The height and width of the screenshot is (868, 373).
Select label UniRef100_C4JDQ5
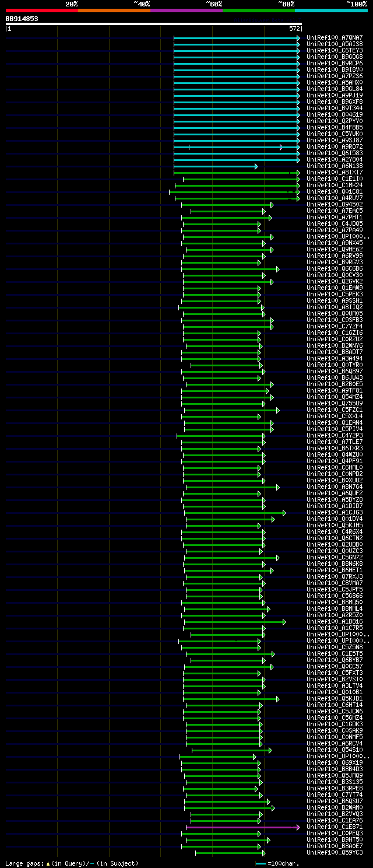coord(335,224)
